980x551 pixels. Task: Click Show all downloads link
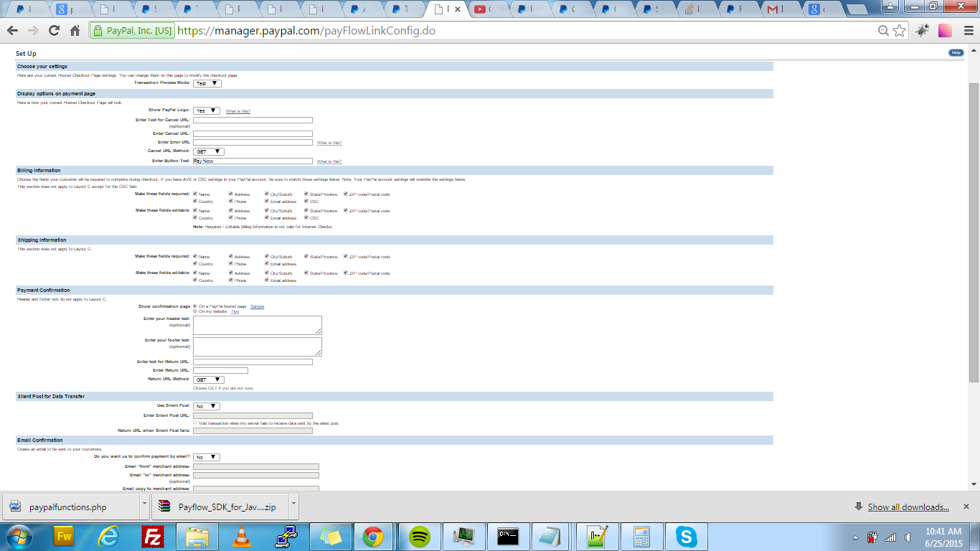pyautogui.click(x=908, y=507)
